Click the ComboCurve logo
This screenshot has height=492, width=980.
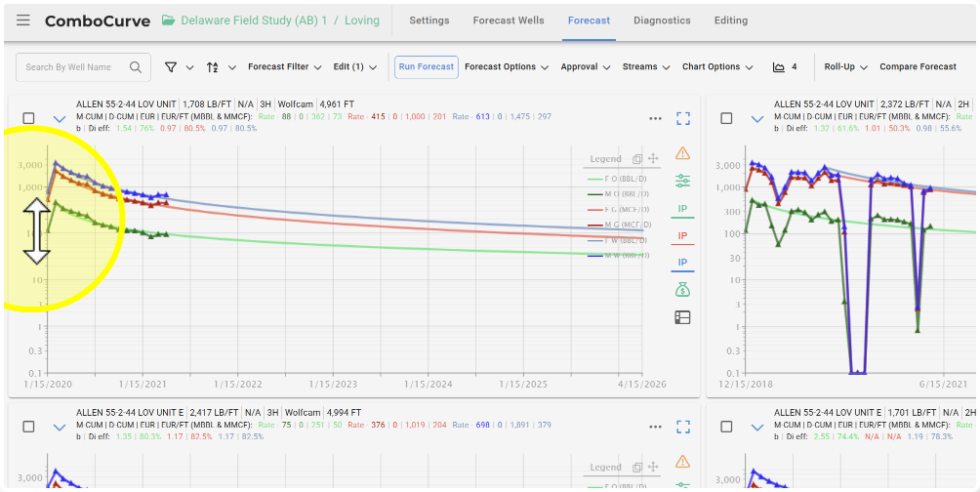pos(98,20)
